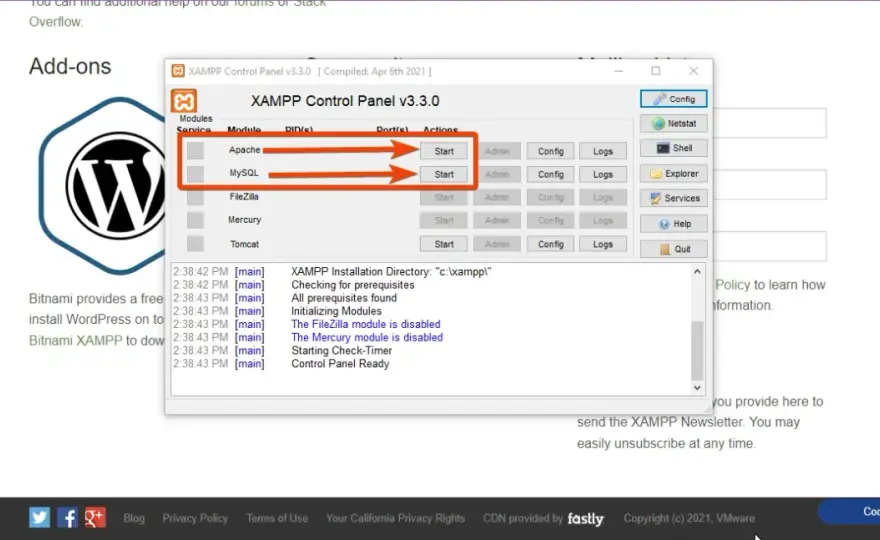Image resolution: width=880 pixels, height=540 pixels.
Task: Open Netstat in XAMPP panel
Action: tap(673, 123)
